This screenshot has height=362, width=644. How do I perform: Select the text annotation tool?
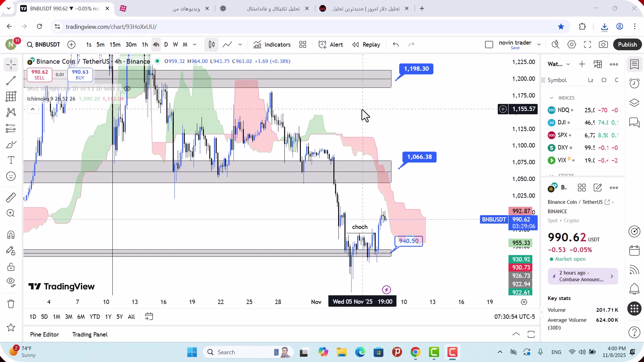11,160
